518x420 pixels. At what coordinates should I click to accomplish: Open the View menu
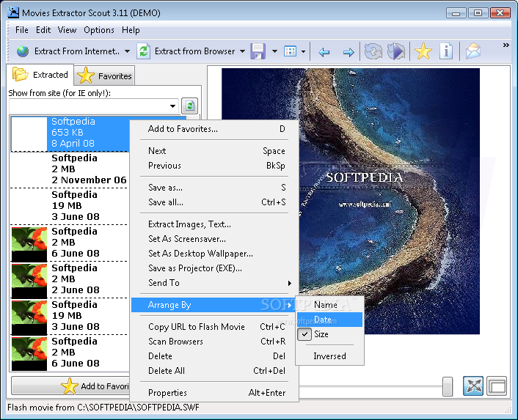click(67, 30)
